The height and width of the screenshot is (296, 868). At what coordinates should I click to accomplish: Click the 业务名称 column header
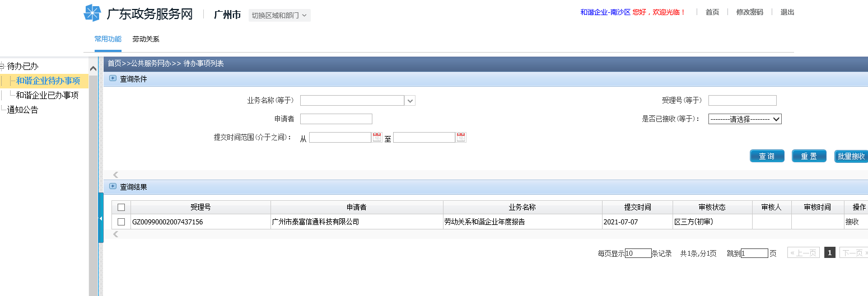point(522,207)
